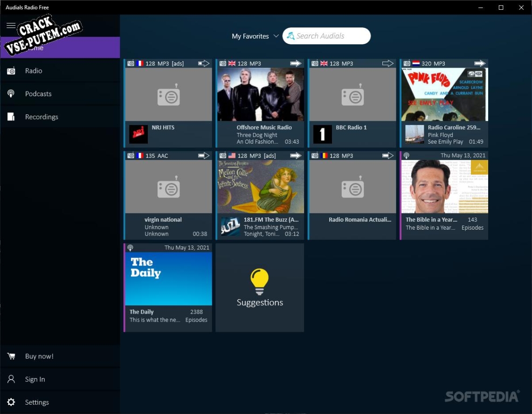Open The Bible in a Year cover

pyautogui.click(x=444, y=187)
